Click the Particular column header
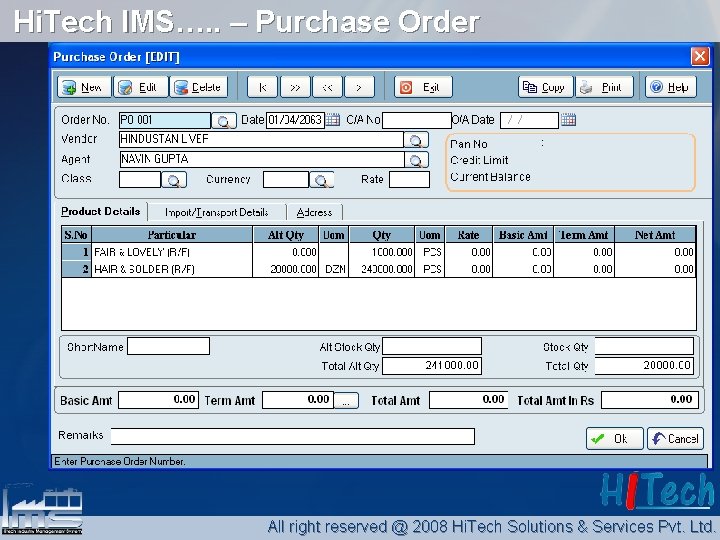Screen dimensions: 720x540 tap(172, 235)
